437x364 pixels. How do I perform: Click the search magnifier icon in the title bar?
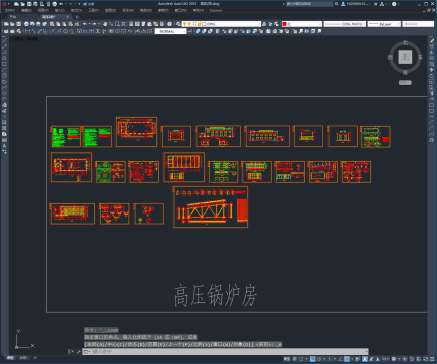pos(337,4)
